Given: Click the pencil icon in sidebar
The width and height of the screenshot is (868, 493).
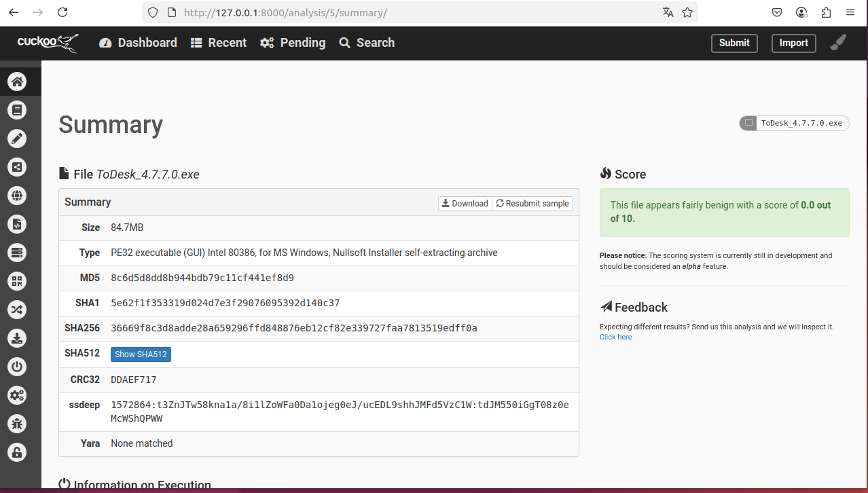Looking at the screenshot, I should [x=17, y=139].
